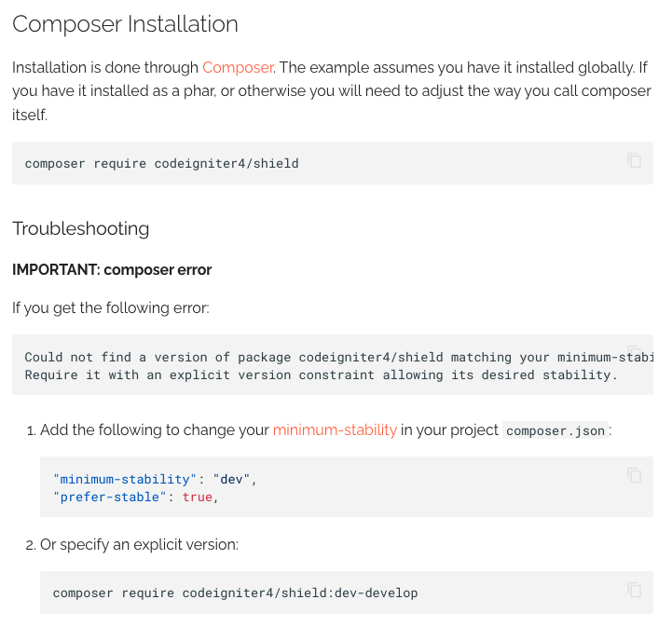Viewport: 672px width, 627px height.
Task: Click the "If you get the following error:" line
Action: point(110,307)
